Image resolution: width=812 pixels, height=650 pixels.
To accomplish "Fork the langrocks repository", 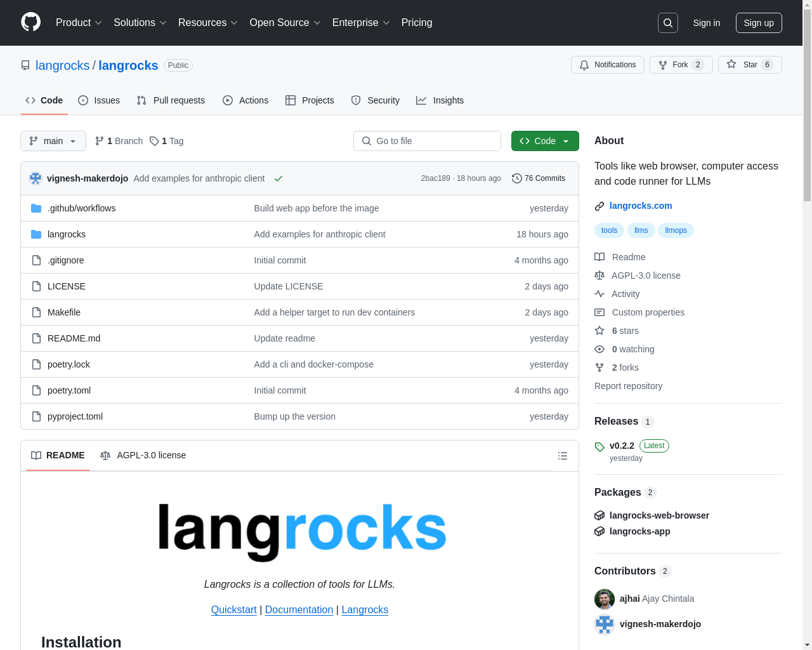I will 681,65.
